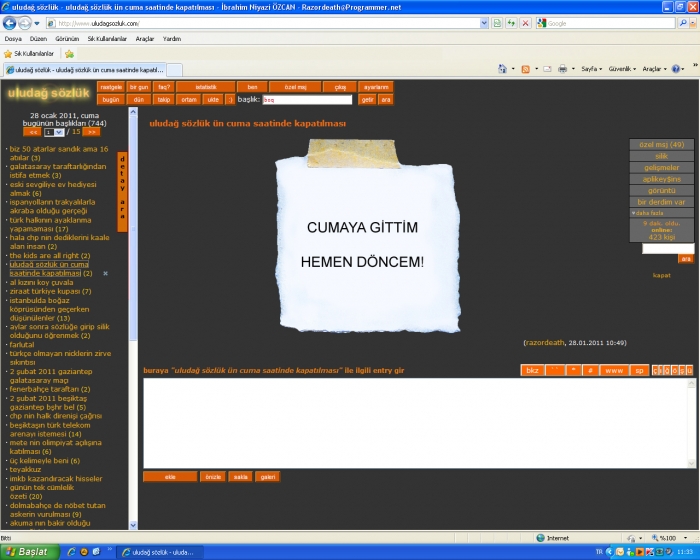Insert the letter ö using its key button
This screenshot has height=560, width=700.
point(675,371)
